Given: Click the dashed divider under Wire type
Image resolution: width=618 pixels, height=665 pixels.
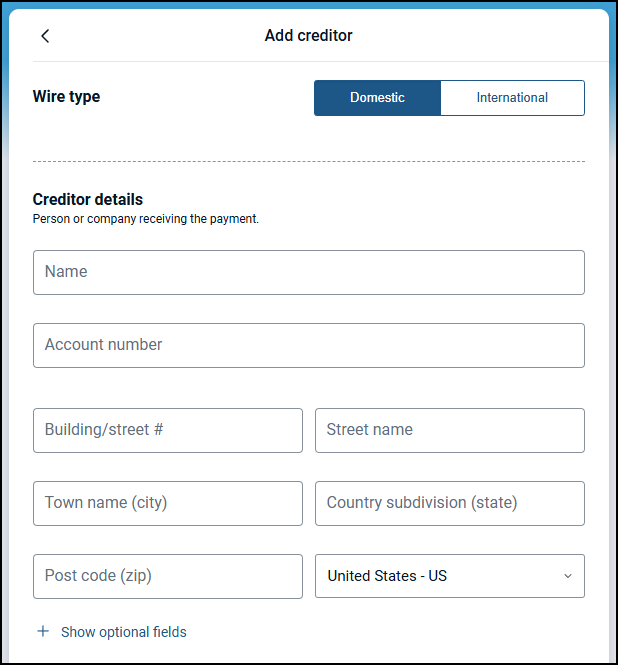Looking at the screenshot, I should (x=308, y=161).
